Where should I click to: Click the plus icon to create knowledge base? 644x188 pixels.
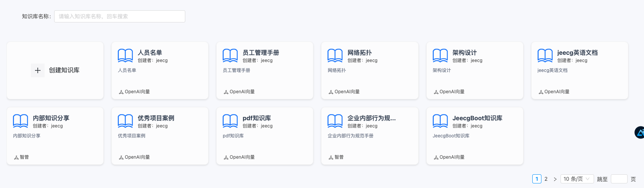38,70
